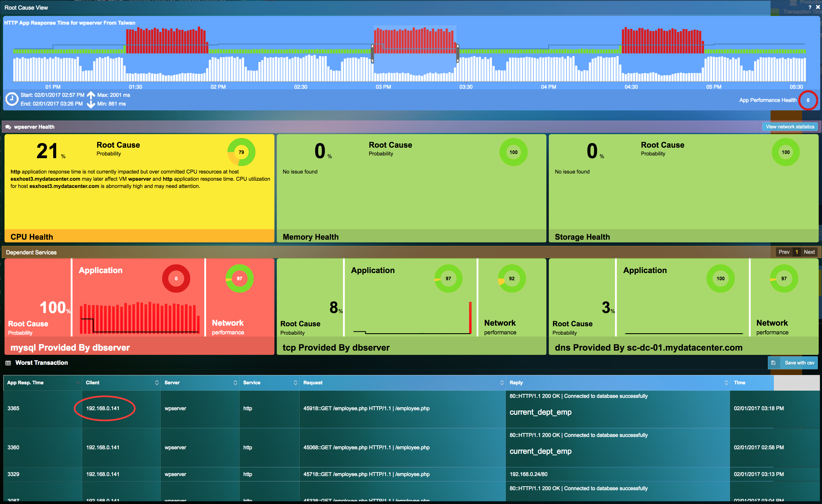The height and width of the screenshot is (504, 822).
Task: Click the 21% CPU root cause probability
Action: pos(51,151)
